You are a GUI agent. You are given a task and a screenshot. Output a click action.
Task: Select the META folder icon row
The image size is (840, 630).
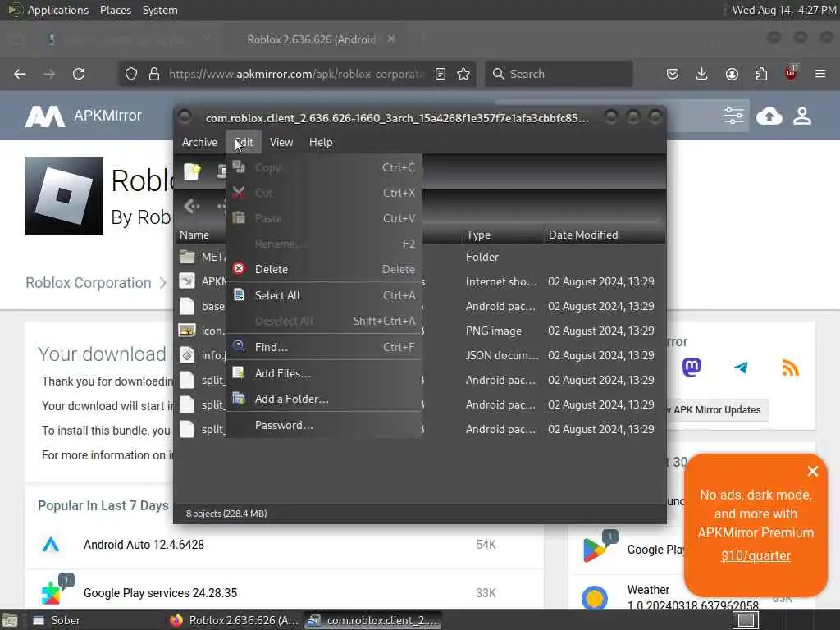point(187,257)
